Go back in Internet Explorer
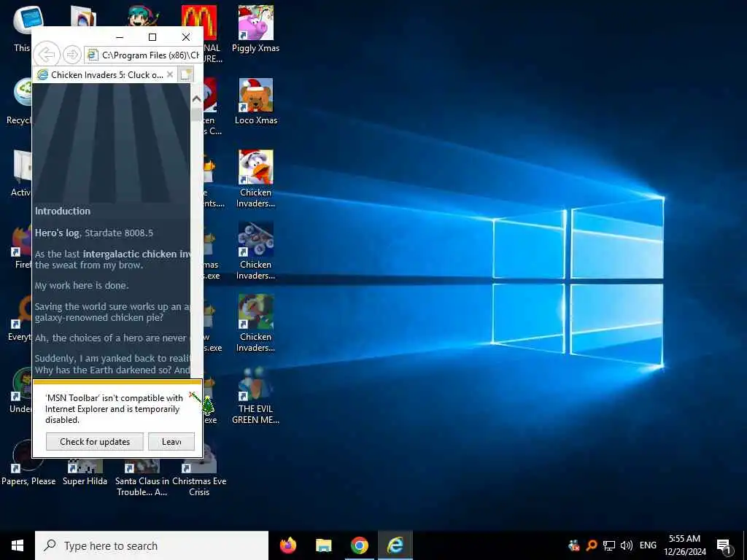 point(47,55)
